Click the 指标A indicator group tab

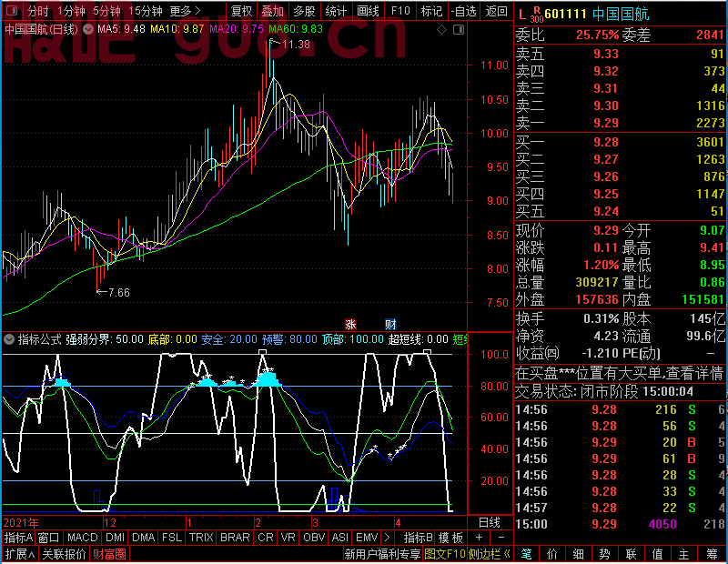(18, 538)
